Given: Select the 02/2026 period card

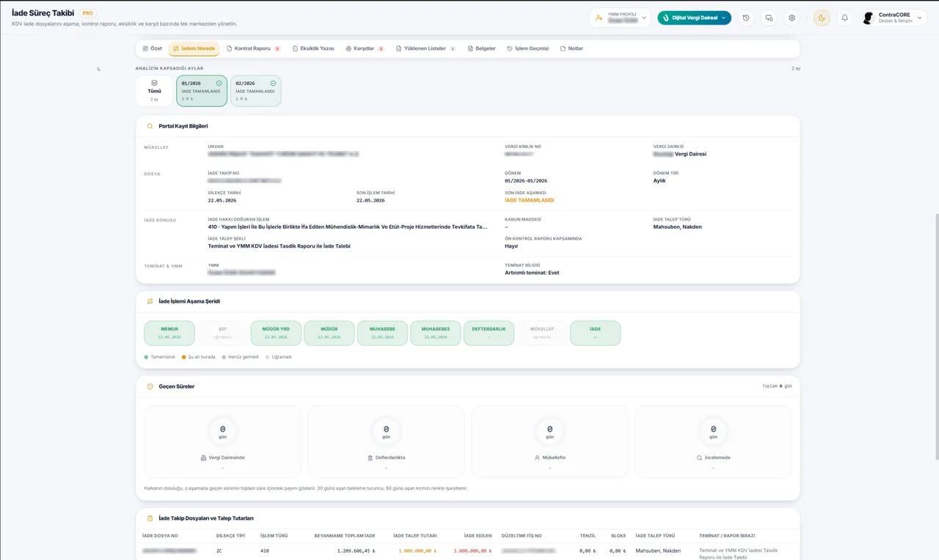Looking at the screenshot, I should coord(255,91).
